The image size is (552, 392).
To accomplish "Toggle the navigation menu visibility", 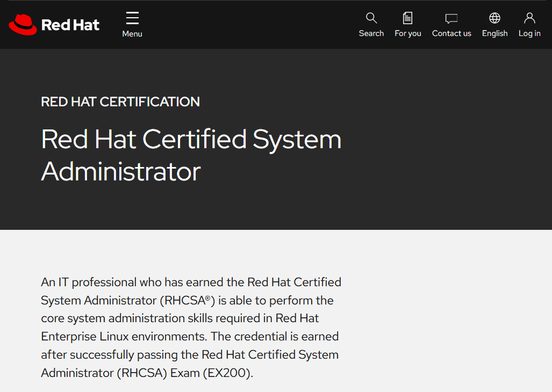I will point(132,24).
